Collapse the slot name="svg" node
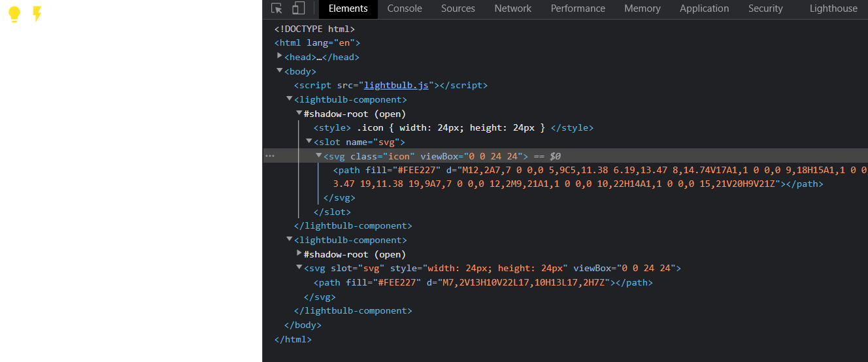The height and width of the screenshot is (362, 868). pos(309,141)
